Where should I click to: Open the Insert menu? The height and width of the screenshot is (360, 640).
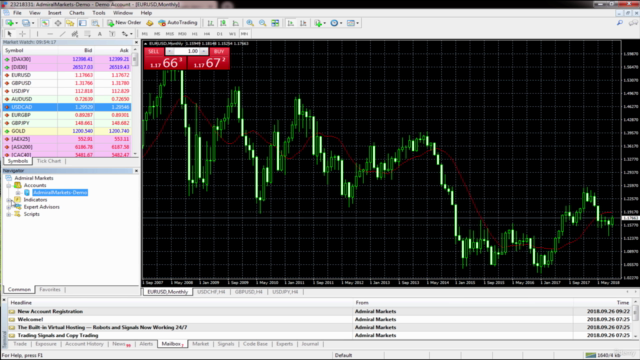[x=54, y=13]
